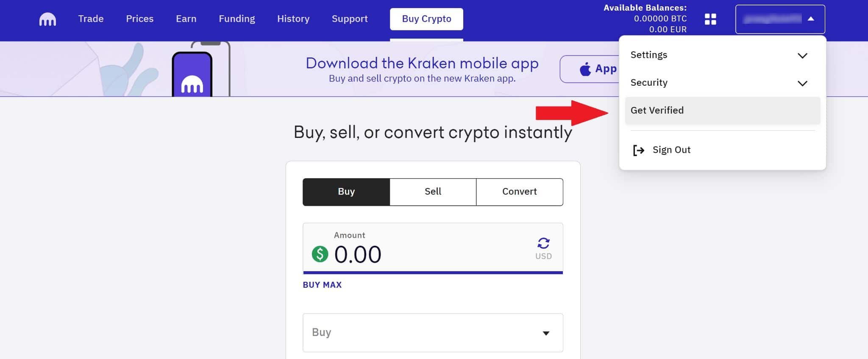Click the Buy Crypto button
This screenshot has height=359, width=868.
[x=426, y=19]
